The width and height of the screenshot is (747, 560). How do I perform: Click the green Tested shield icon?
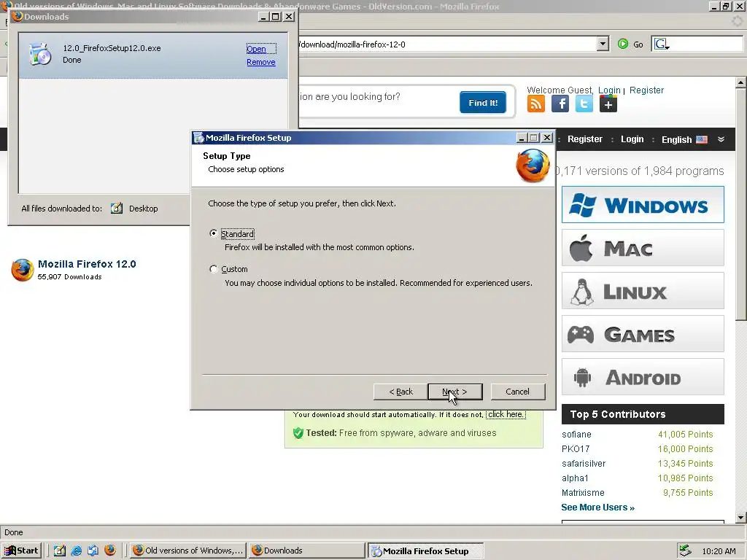point(298,433)
